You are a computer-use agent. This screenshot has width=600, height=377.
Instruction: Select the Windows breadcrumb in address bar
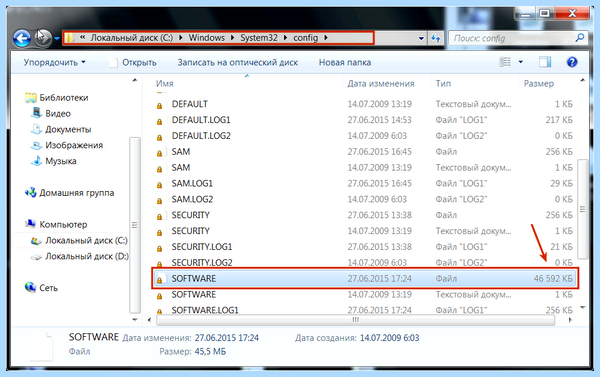(x=207, y=38)
